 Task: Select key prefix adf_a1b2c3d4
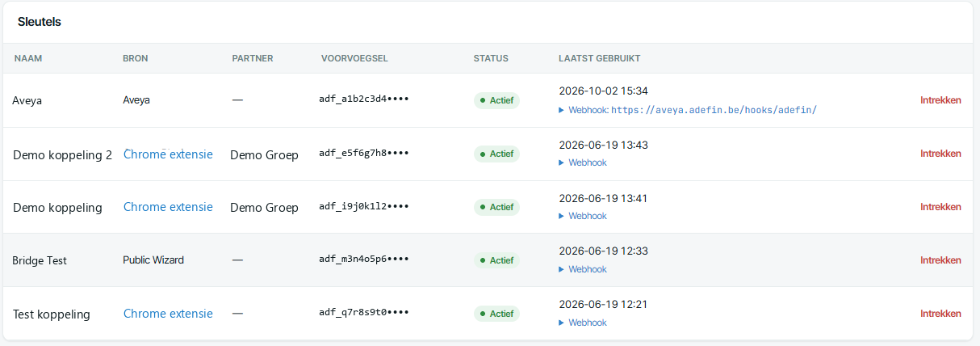coord(364,100)
